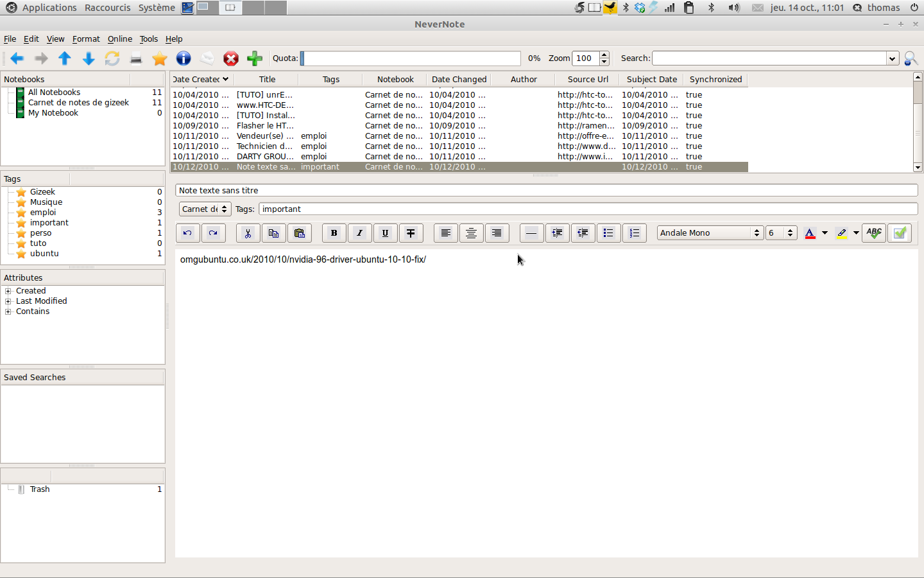Align text left

(445, 233)
